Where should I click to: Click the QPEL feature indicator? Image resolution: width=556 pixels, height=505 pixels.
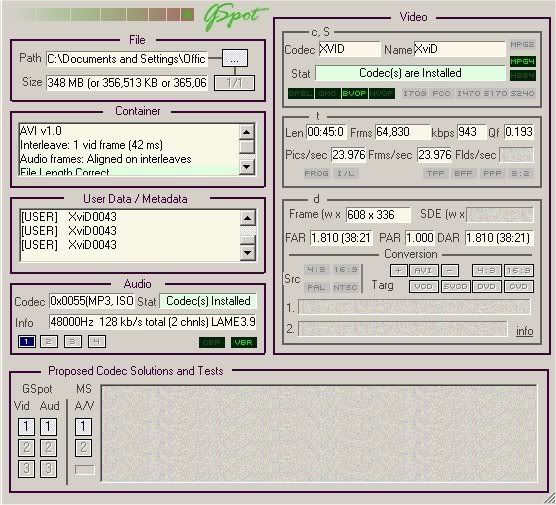[x=300, y=94]
